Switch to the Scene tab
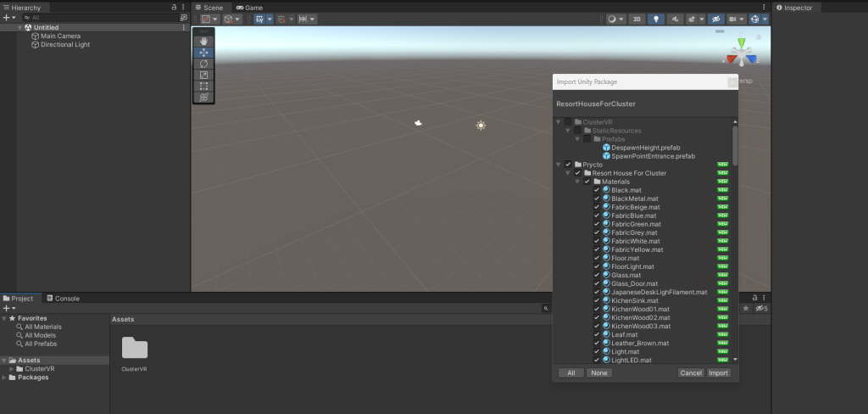This screenshot has height=414, width=868. pyautogui.click(x=209, y=8)
